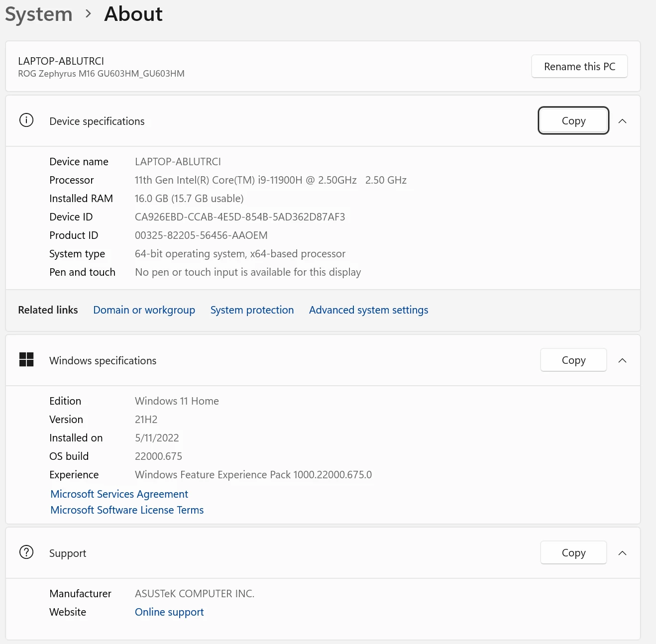Collapse the Support section chevron
The image size is (656, 644).
[622, 553]
